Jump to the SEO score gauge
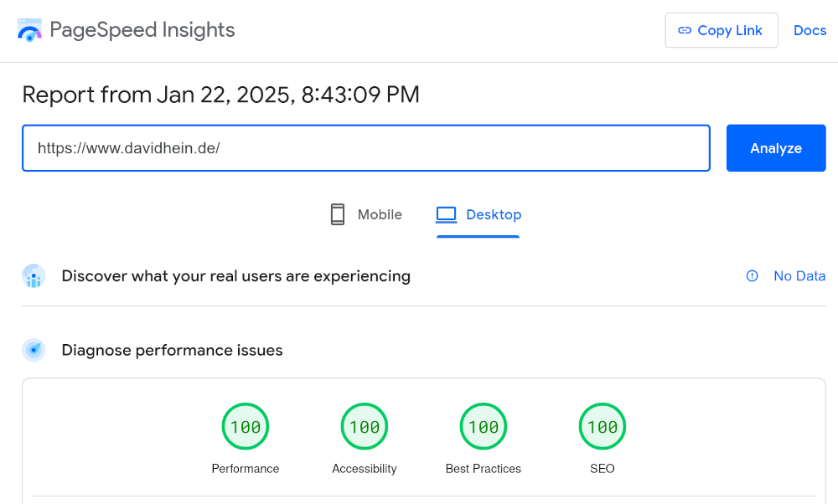The width and height of the screenshot is (838, 504). click(603, 427)
